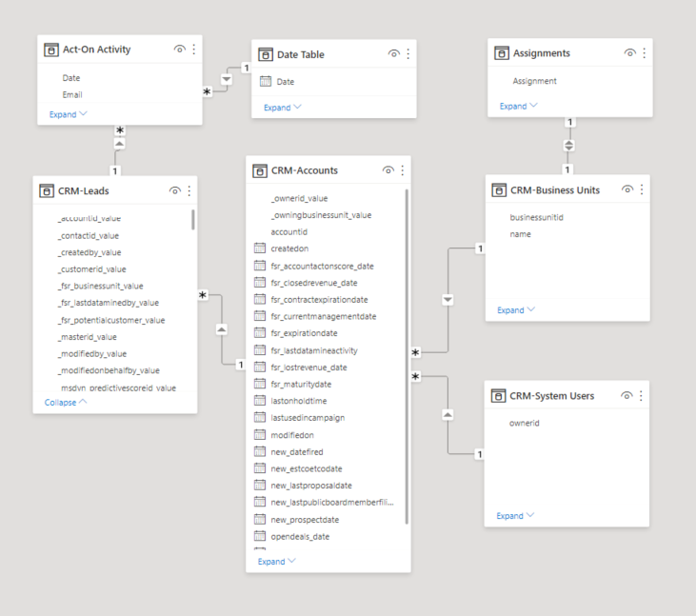Expand the CRM-Accounts table
Screen dimensions: 696x616
click(x=276, y=562)
